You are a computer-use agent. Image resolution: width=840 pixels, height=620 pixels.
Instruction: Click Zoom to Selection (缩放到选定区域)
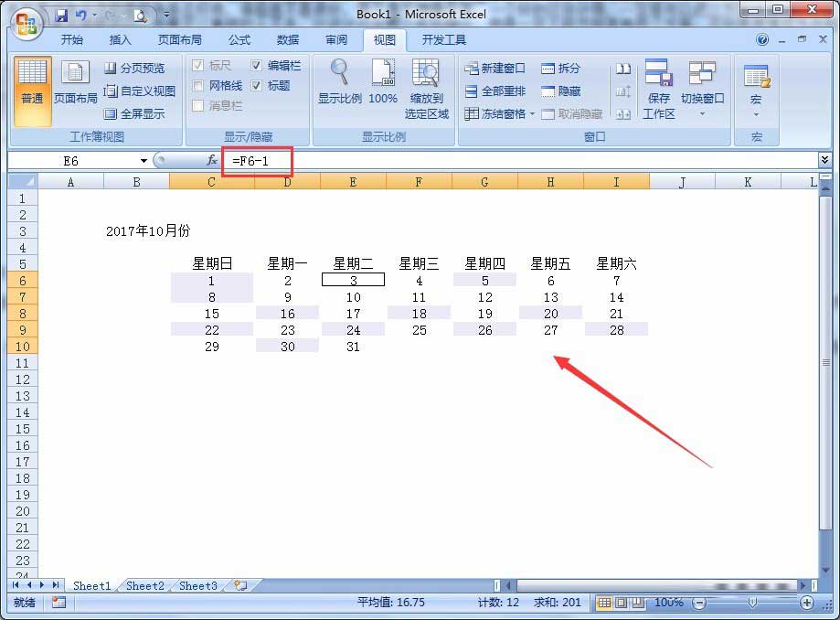427,89
